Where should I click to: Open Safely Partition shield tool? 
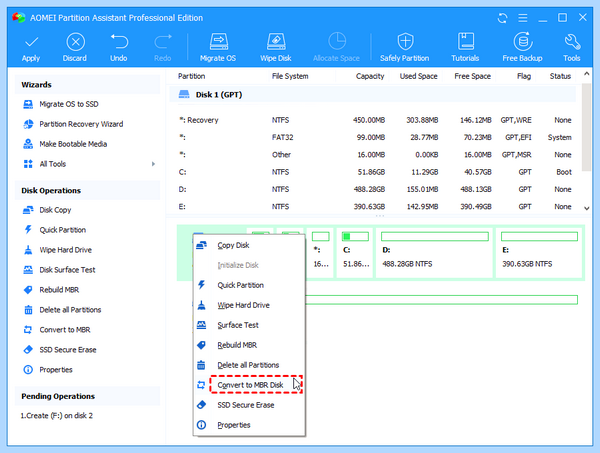(x=404, y=48)
